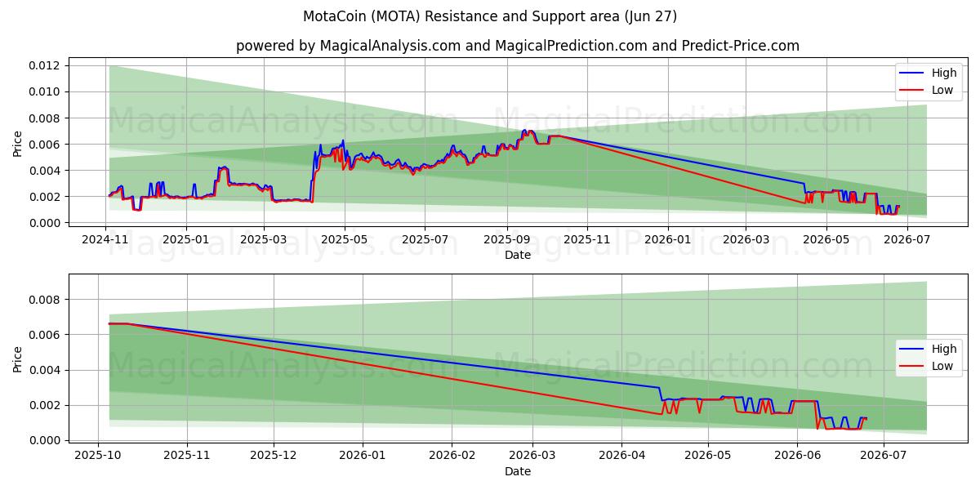Click the top chart x-axis label '2025-01'

(x=185, y=238)
